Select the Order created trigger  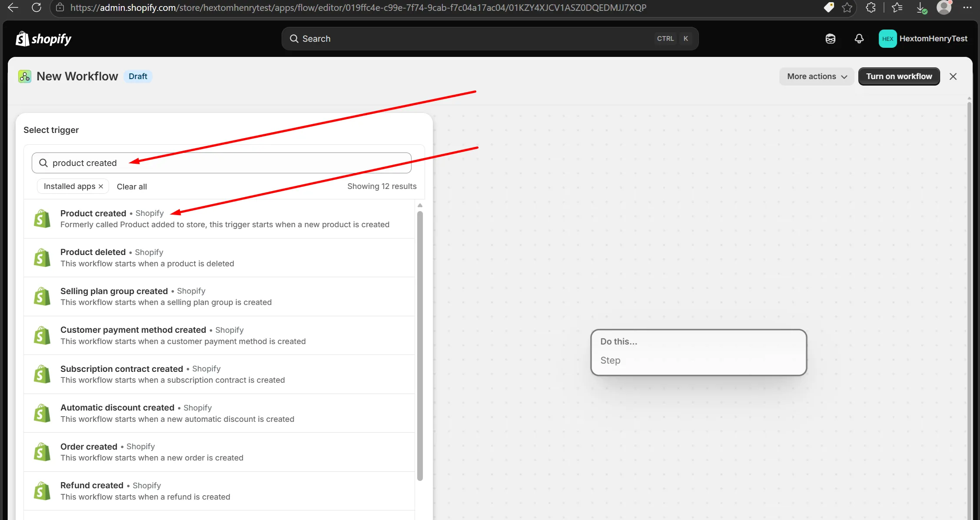(219, 452)
